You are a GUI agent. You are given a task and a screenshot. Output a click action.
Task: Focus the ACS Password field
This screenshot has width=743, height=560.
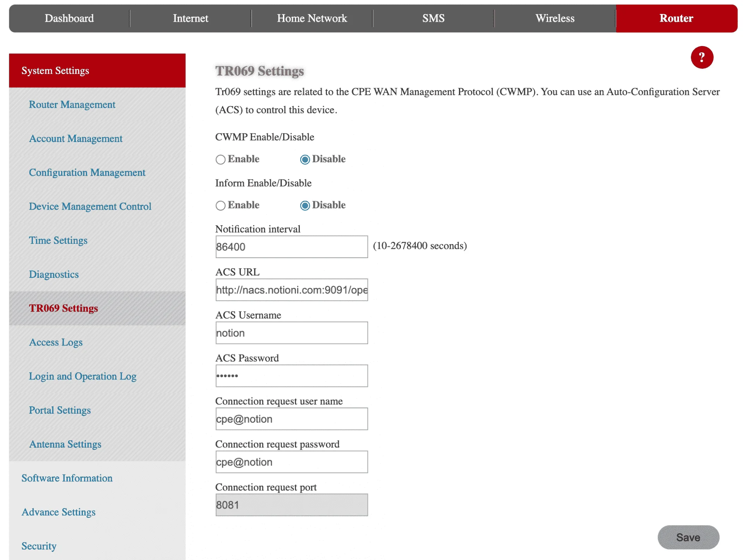[x=291, y=376]
